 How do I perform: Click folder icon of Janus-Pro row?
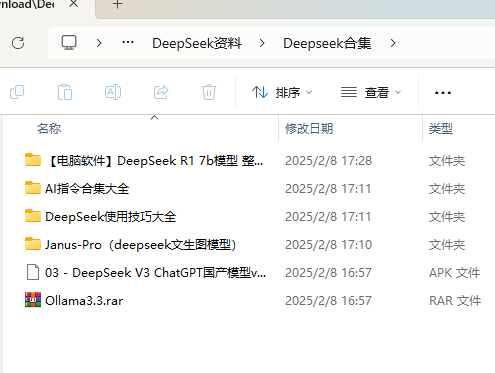(x=33, y=244)
